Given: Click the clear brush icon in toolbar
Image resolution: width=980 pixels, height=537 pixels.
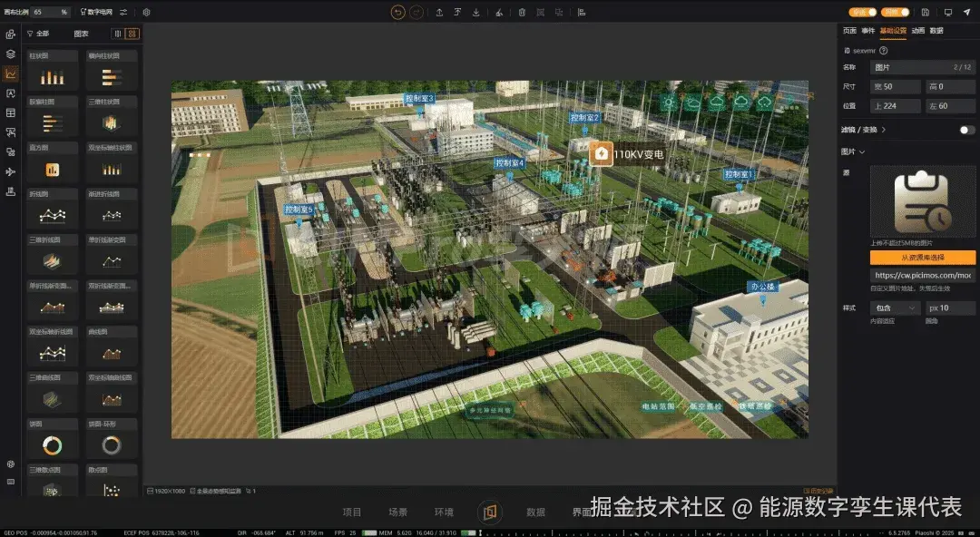Looking at the screenshot, I should [x=499, y=12].
